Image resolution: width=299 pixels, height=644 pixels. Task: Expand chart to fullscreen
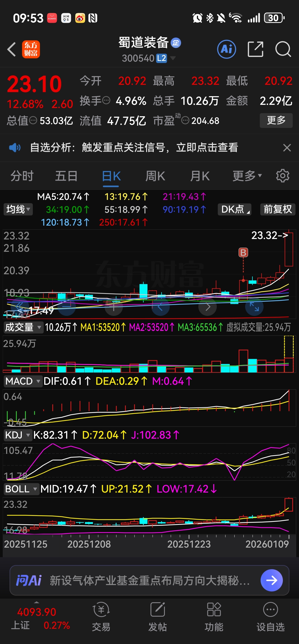pyautogui.click(x=254, y=307)
